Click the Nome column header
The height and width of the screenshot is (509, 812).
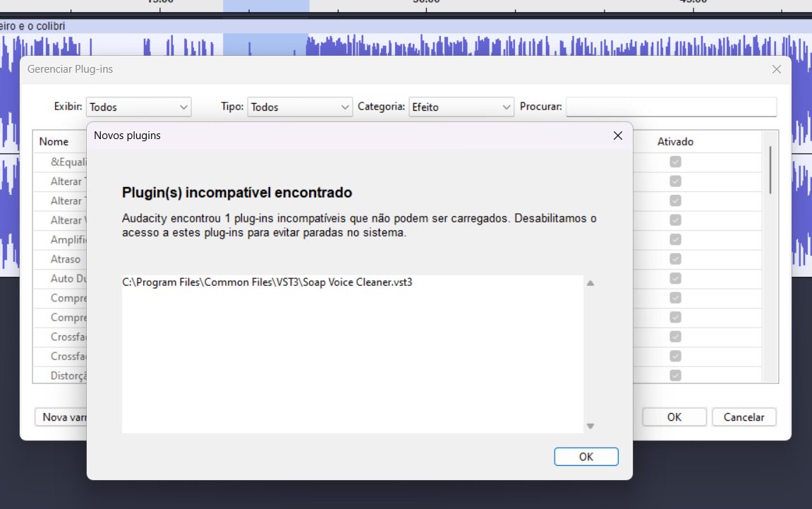[x=54, y=142]
